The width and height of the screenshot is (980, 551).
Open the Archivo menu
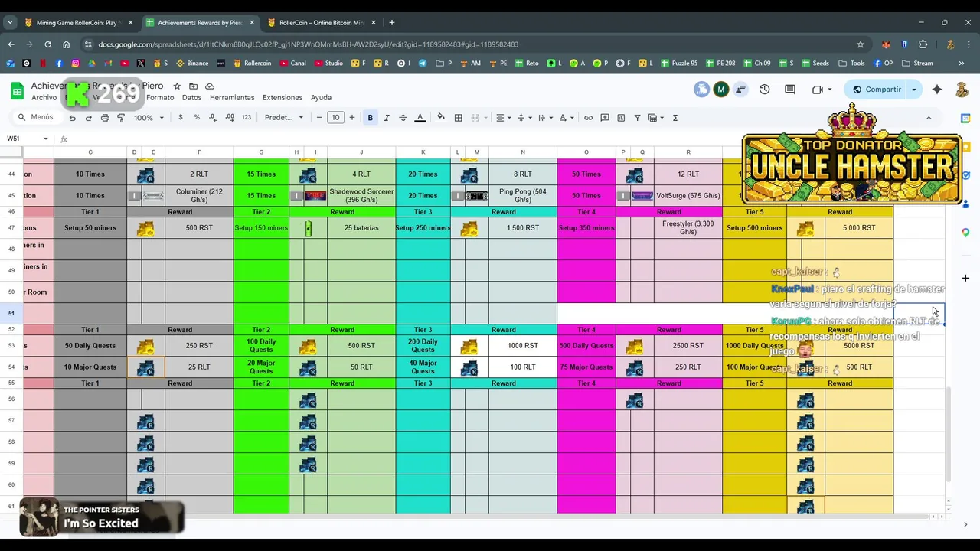[44, 98]
